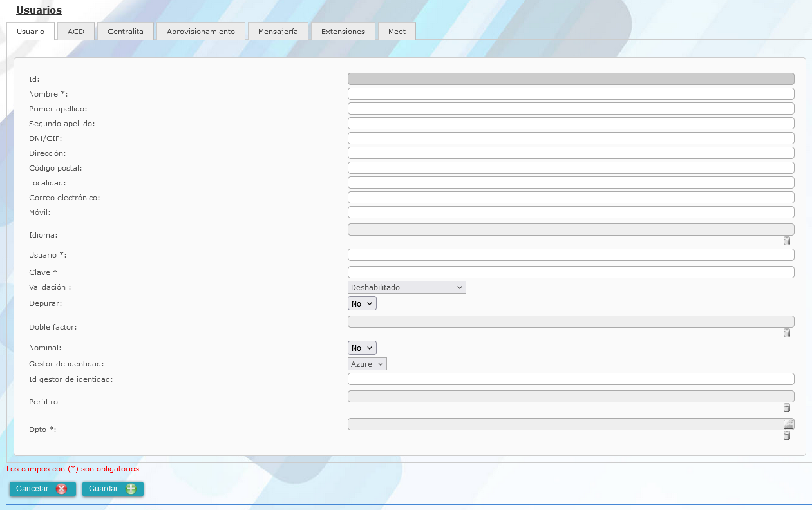The width and height of the screenshot is (812, 510).
Task: Clear Dpto using the trash icon
Action: click(x=786, y=436)
